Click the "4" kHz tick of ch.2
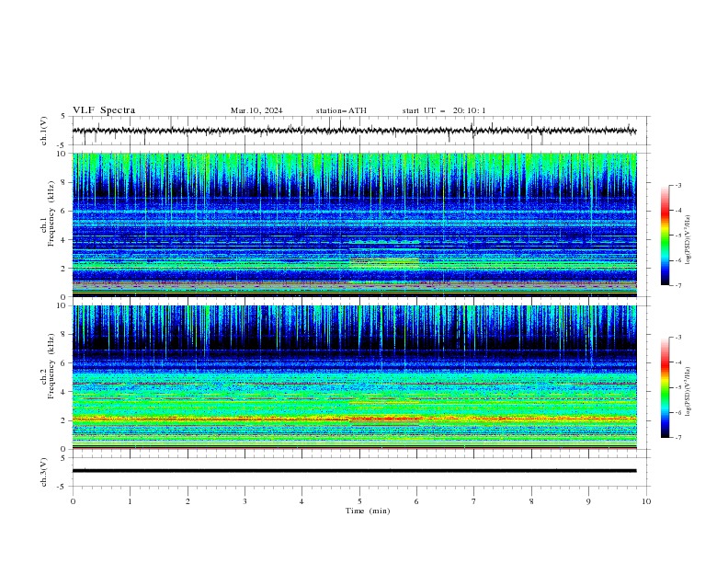This screenshot has height=563, width=728. [x=65, y=392]
